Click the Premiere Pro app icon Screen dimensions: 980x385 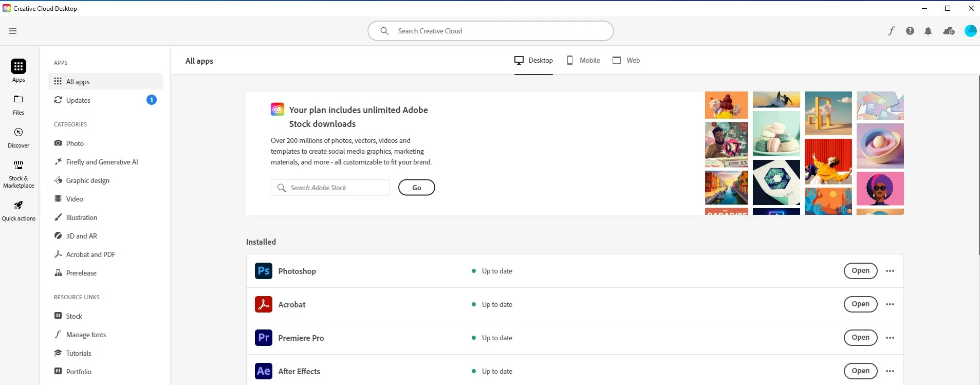click(x=264, y=338)
